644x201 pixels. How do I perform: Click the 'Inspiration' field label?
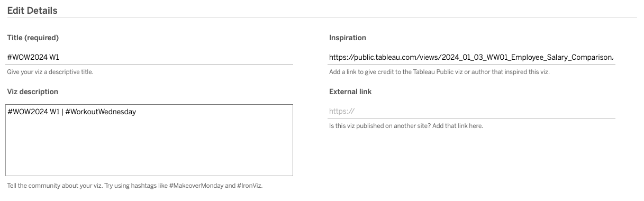(347, 38)
